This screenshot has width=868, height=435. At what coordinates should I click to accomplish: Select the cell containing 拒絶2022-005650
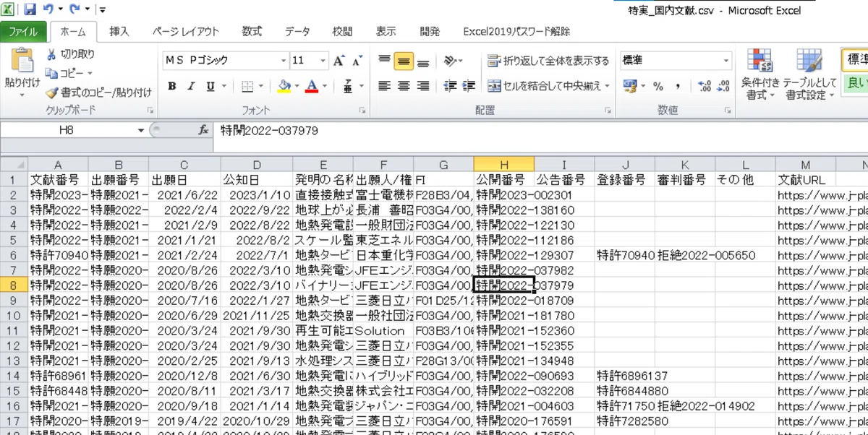pos(684,255)
